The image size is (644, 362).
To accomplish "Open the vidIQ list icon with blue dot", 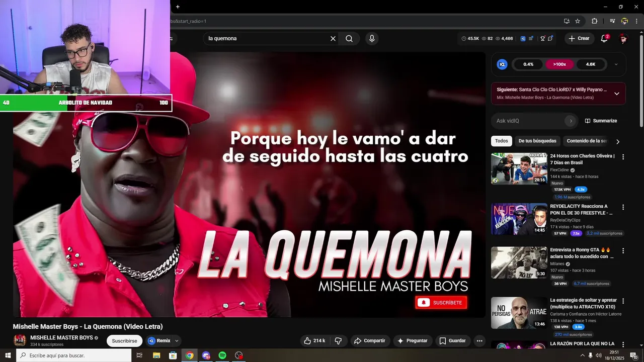I will [531, 39].
